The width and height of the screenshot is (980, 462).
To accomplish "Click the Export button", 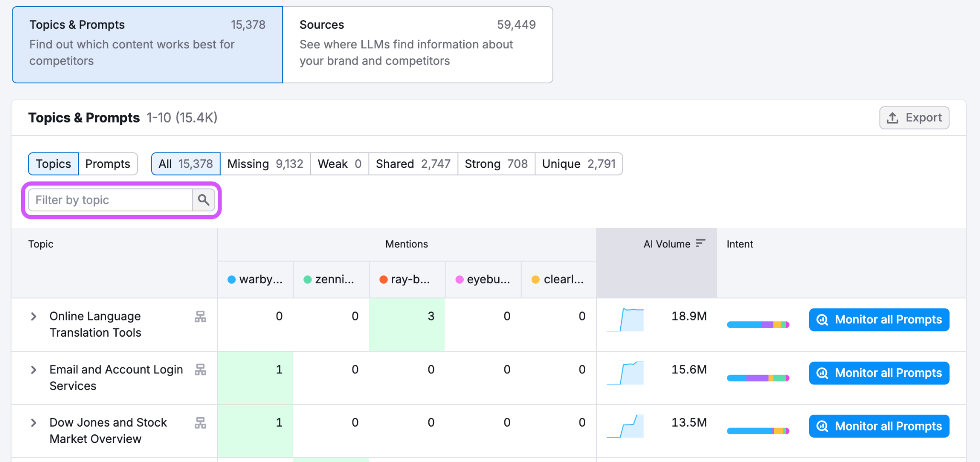I will tap(914, 117).
